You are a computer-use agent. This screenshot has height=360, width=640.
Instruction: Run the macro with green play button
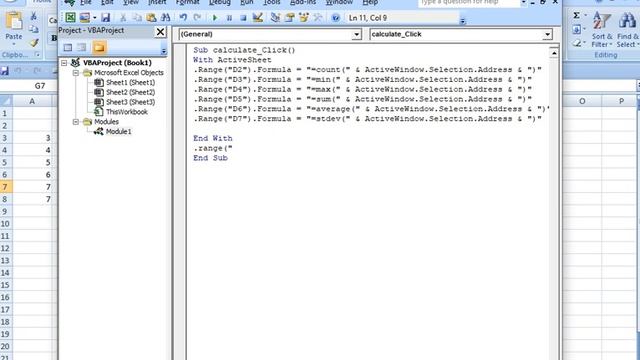(215, 18)
